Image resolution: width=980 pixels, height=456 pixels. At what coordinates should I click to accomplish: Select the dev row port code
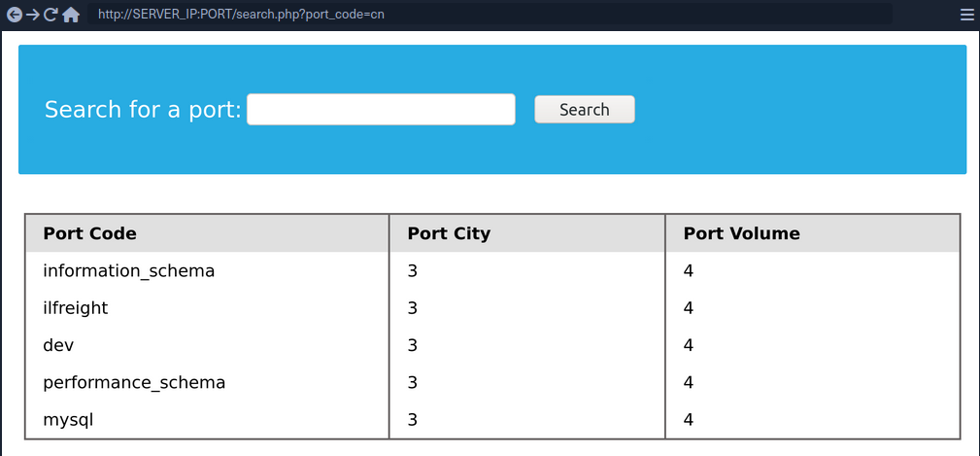coord(58,345)
